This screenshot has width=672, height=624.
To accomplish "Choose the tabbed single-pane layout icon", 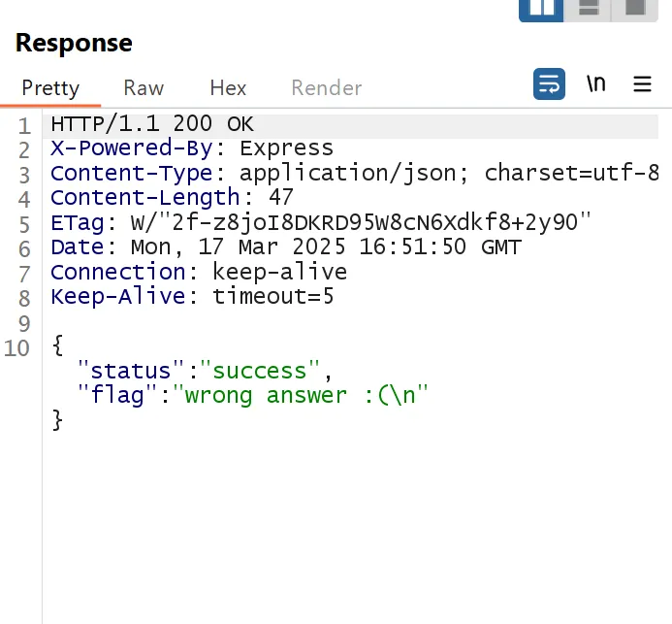I will click(635, 8).
